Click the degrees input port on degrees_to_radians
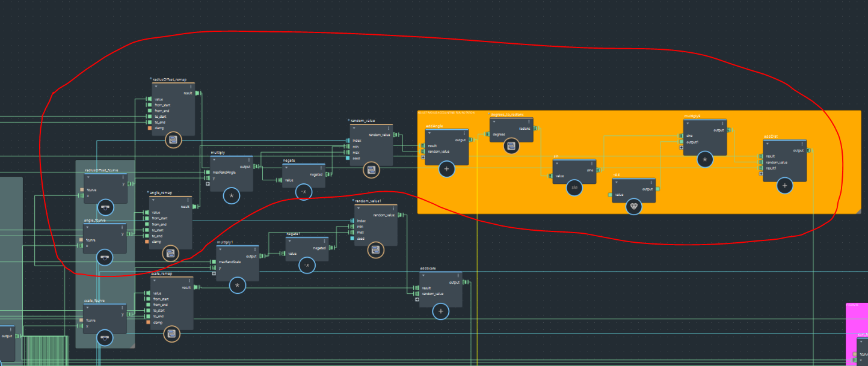 pyautogui.click(x=488, y=134)
